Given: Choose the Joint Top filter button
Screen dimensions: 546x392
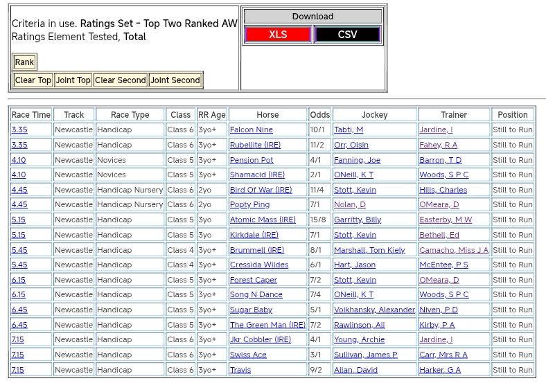Looking at the screenshot, I should click(x=73, y=80).
